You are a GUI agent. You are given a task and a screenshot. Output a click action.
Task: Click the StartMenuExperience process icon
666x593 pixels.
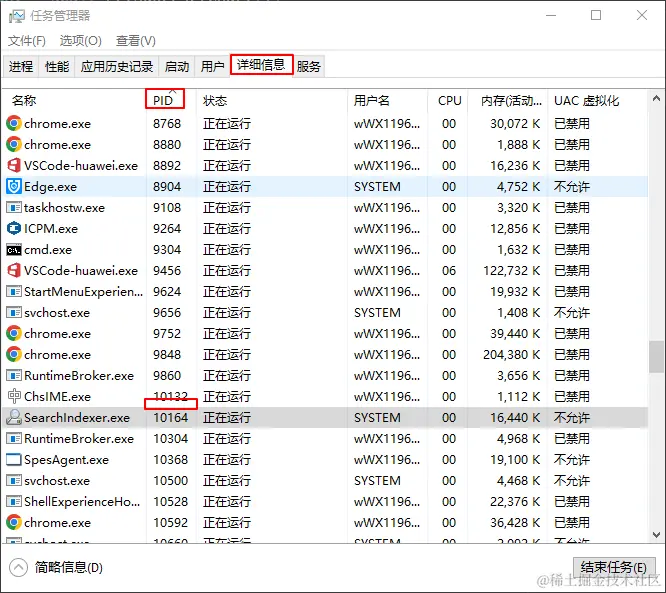pos(14,292)
